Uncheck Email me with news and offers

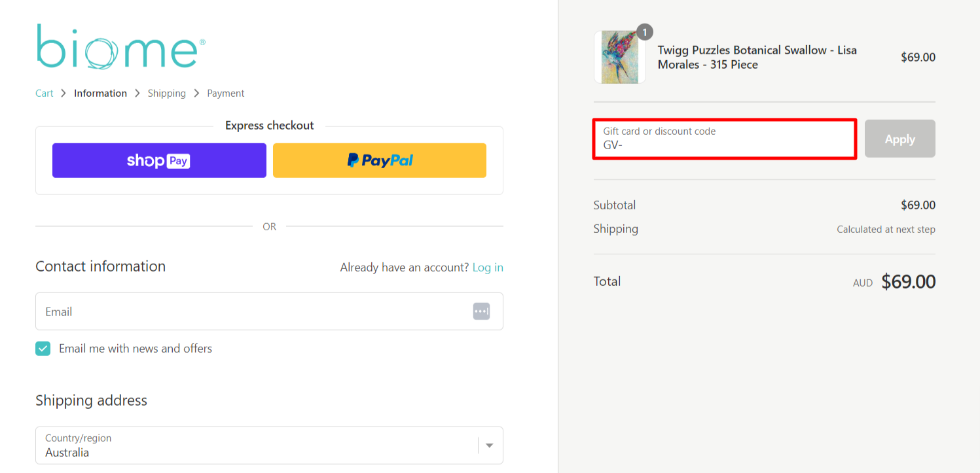[43, 349]
